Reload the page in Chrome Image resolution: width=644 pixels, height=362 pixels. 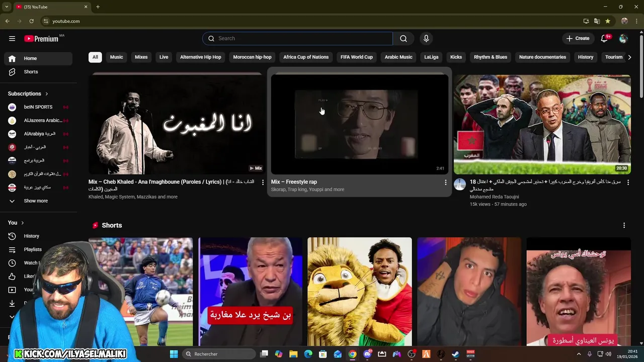pos(31,21)
